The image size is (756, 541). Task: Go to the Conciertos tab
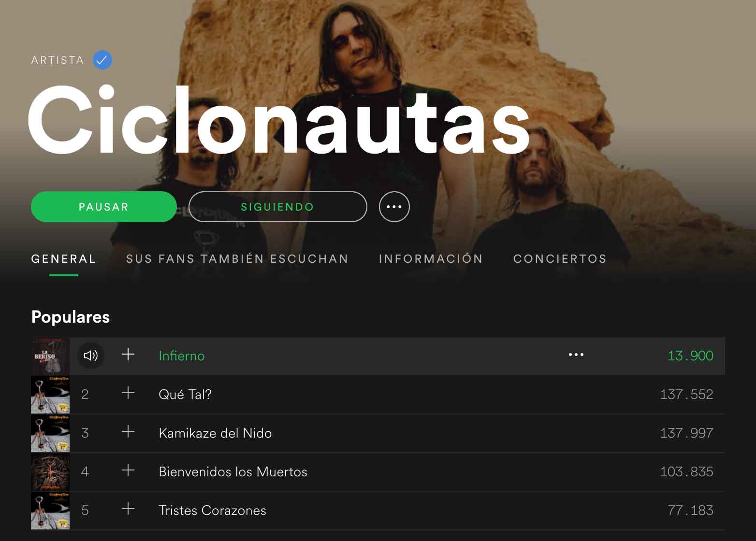(560, 259)
